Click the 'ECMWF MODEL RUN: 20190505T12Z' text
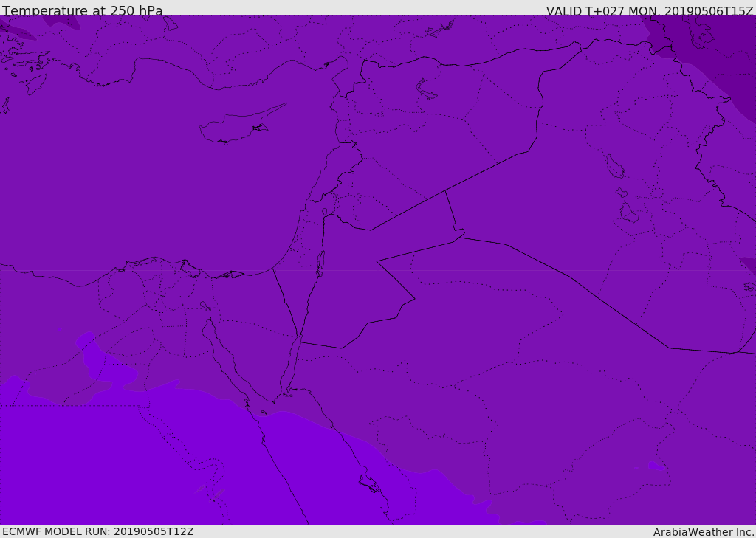Screen dimensions: 756x538 (x=98, y=532)
